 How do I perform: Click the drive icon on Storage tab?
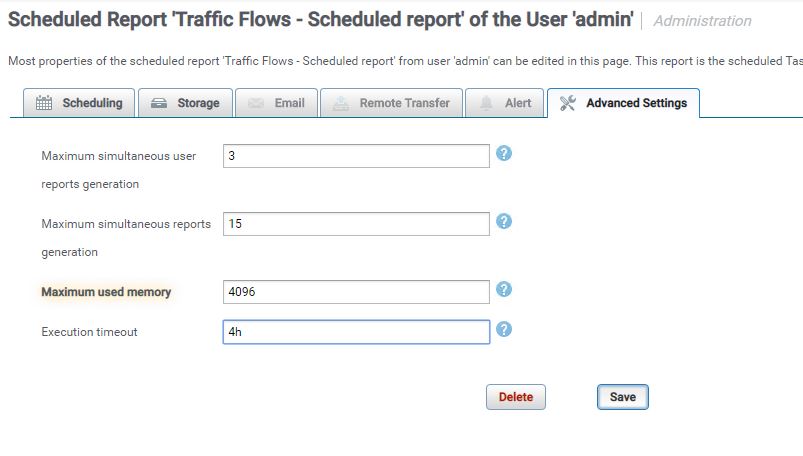(x=159, y=103)
